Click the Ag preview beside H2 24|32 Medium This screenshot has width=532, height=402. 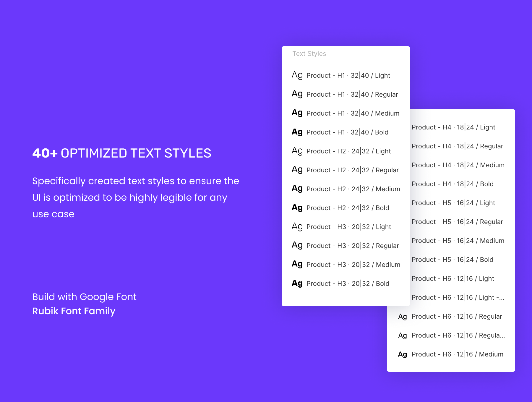coord(297,189)
